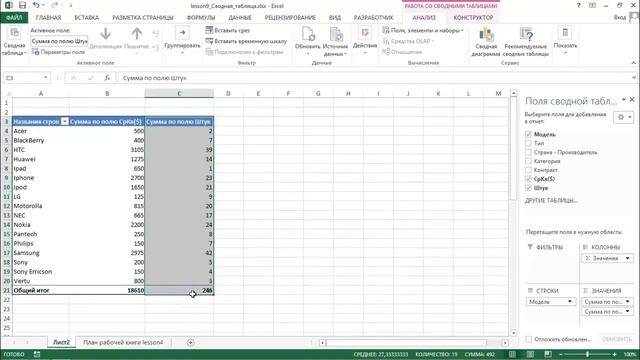This screenshot has width=640, height=360.
Task: Click Insert Slicer (Вставить срез)
Action: click(x=228, y=30)
